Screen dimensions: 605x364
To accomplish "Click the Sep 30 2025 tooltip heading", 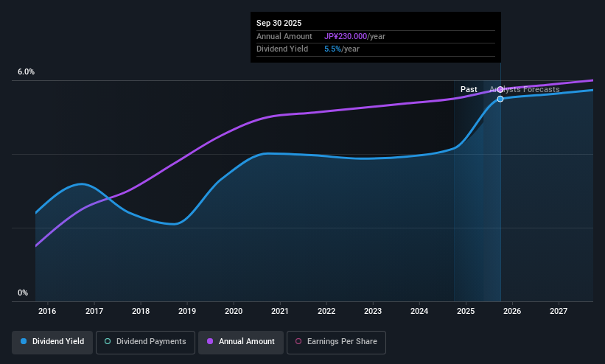I will click(x=279, y=23).
